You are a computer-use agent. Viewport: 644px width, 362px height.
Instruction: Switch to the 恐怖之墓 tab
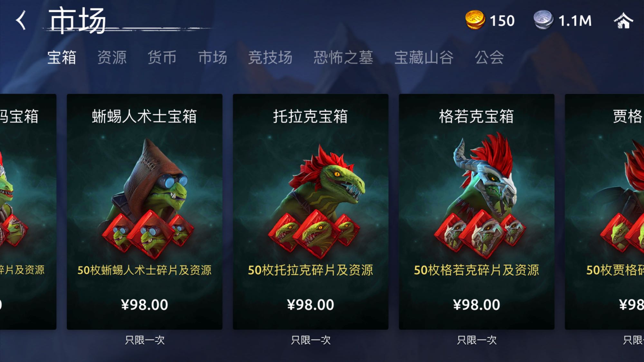point(343,58)
